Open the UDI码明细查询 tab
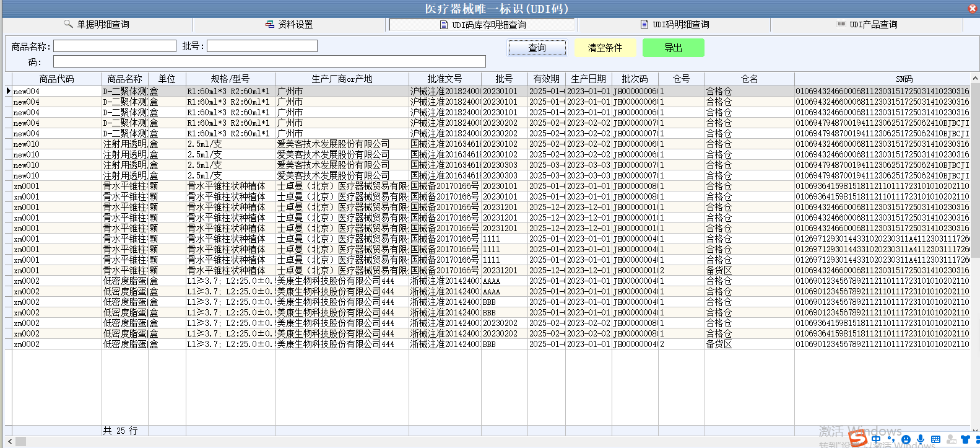980x448 pixels. click(x=675, y=25)
